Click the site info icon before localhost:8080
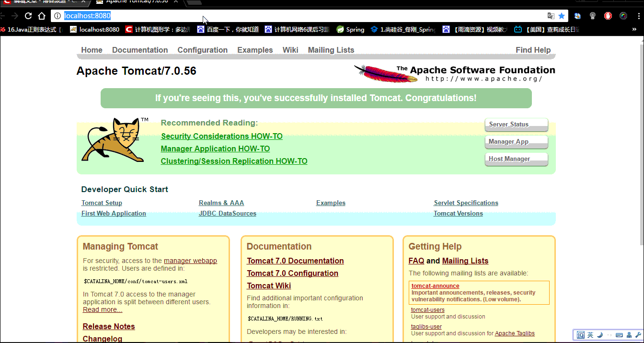 (x=57, y=16)
